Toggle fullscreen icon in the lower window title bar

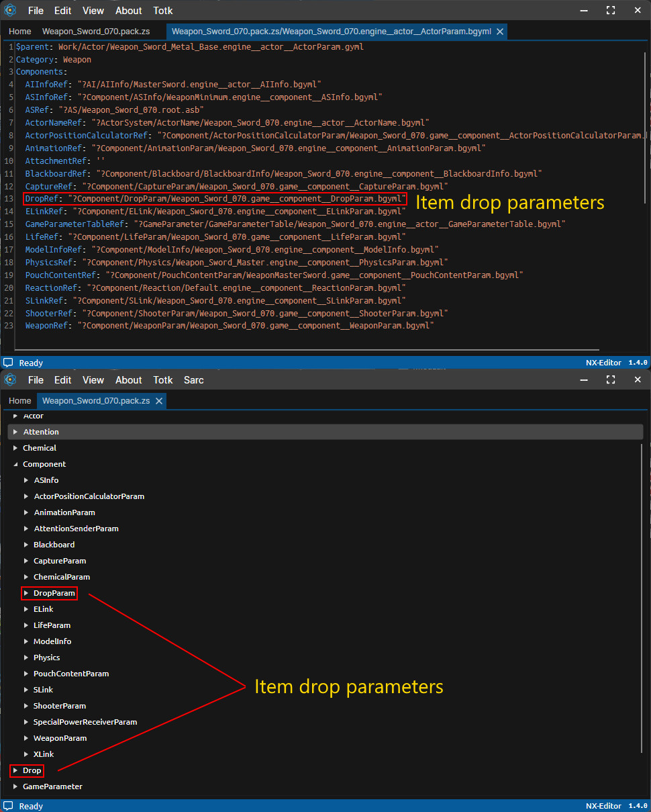pyautogui.click(x=611, y=380)
